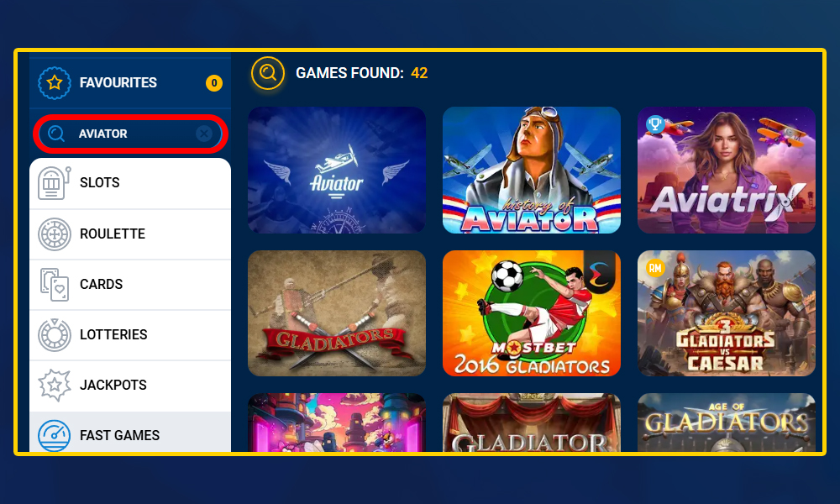Screen dimensions: 840x504
Task: Select the Roulette wheel icon
Action: [54, 234]
